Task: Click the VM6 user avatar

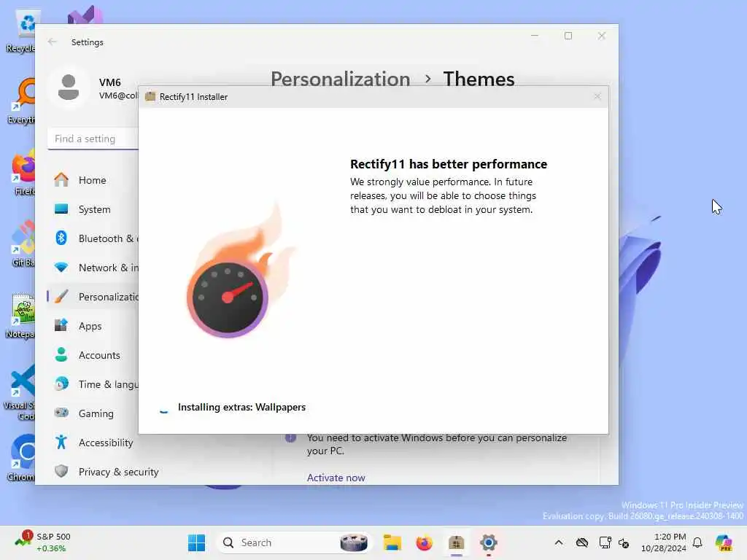Action: coord(69,87)
